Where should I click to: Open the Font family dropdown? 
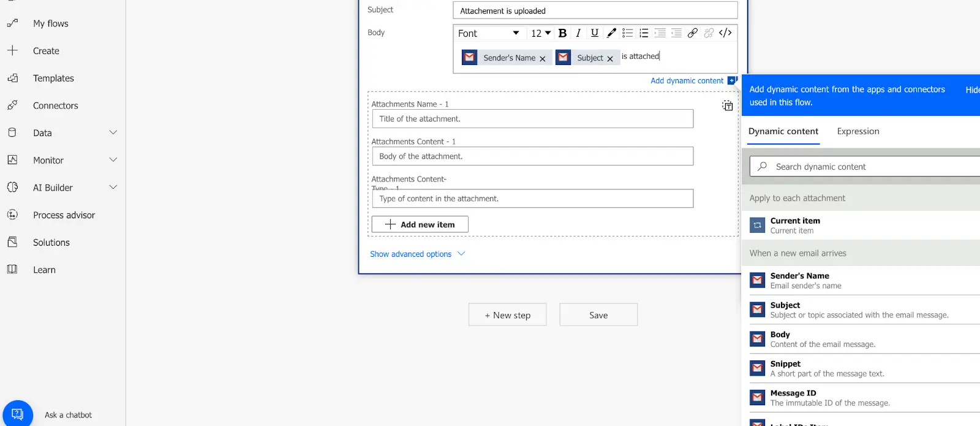point(488,33)
